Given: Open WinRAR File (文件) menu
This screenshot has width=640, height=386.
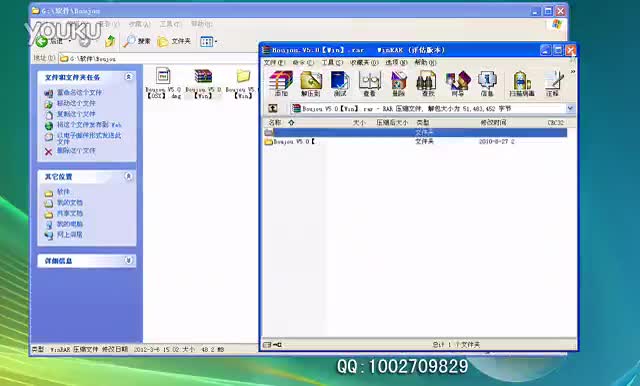Looking at the screenshot, I should (274, 62).
